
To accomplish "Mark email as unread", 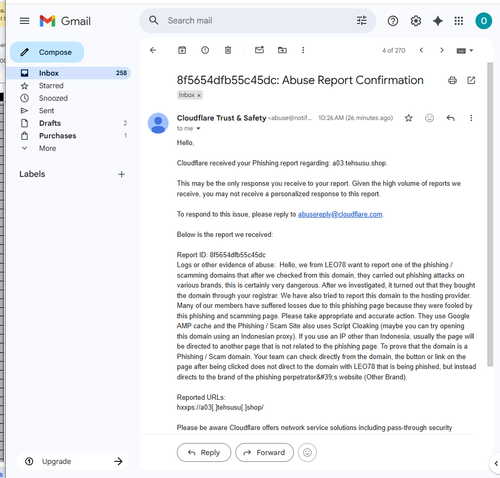I will coord(259,50).
